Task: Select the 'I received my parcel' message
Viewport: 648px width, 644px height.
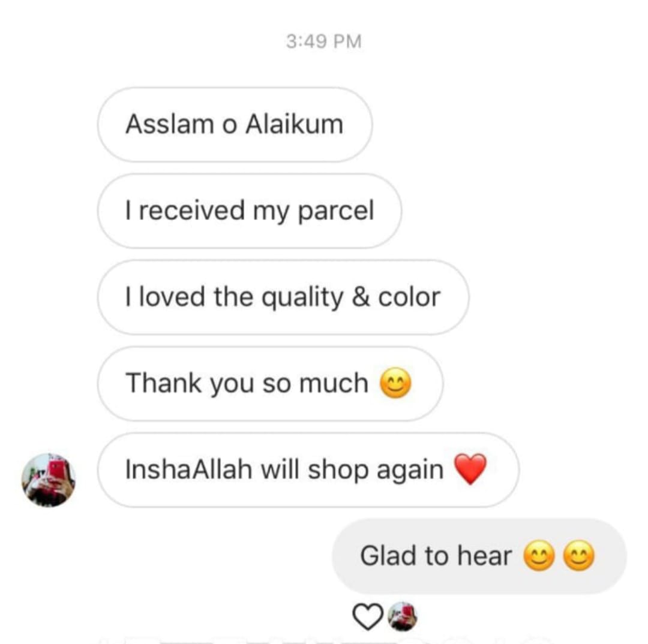Action: 249,210
